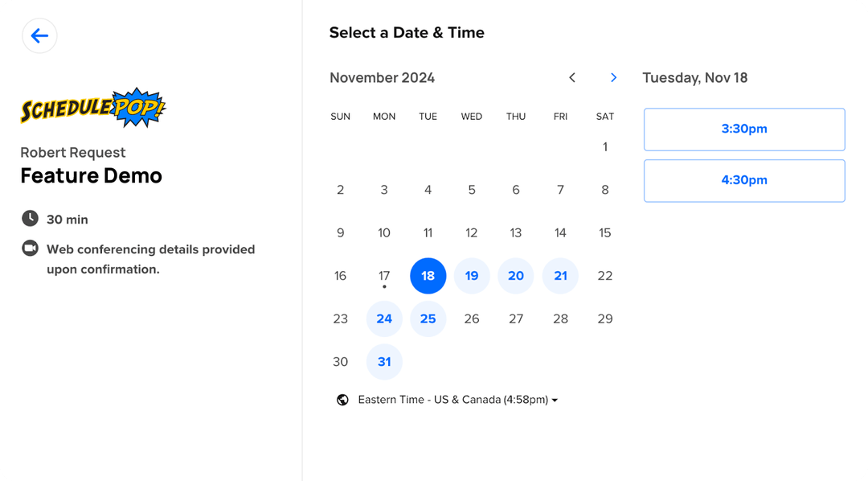Select Friday November 21

tap(560, 275)
